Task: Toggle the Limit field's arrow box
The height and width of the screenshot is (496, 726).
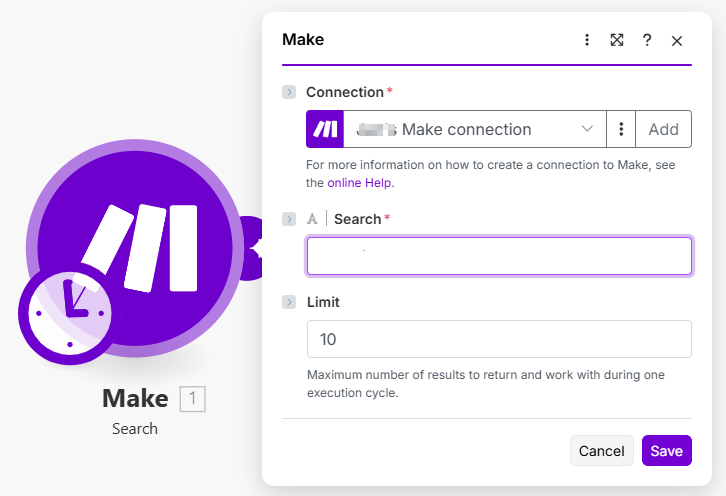Action: pyautogui.click(x=289, y=302)
